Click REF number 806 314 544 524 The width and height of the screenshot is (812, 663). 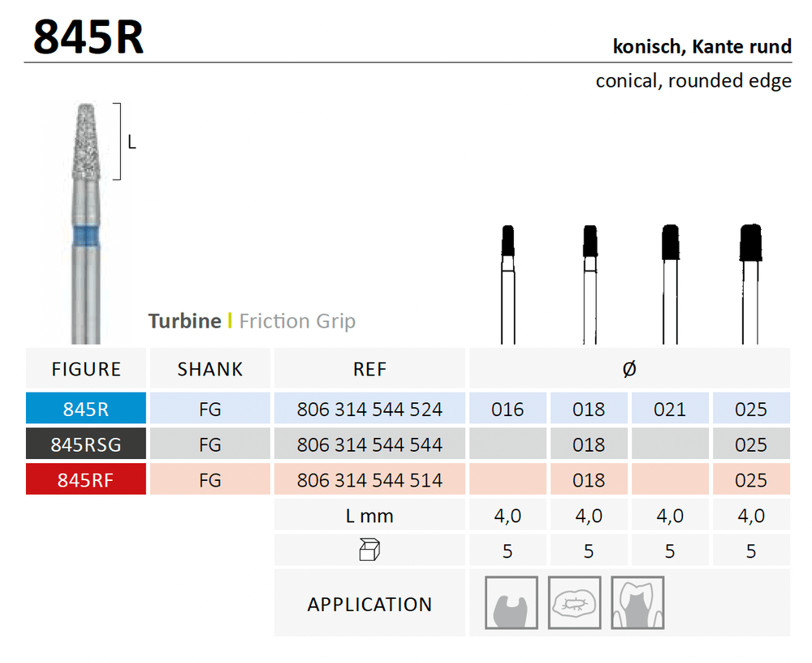pyautogui.click(x=369, y=409)
